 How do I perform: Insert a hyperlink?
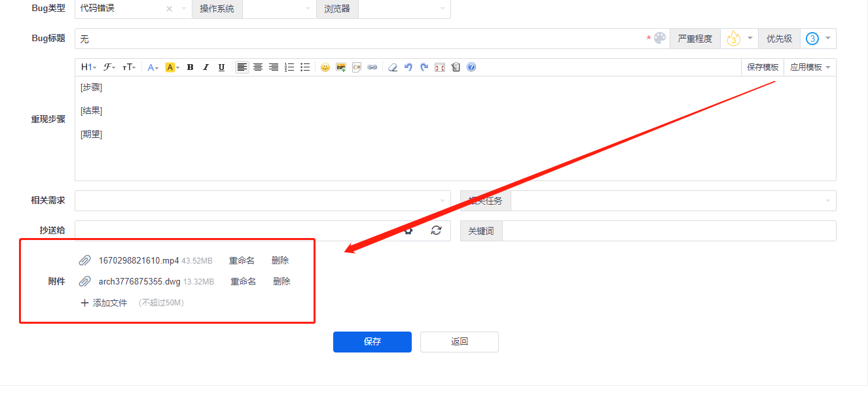[372, 67]
